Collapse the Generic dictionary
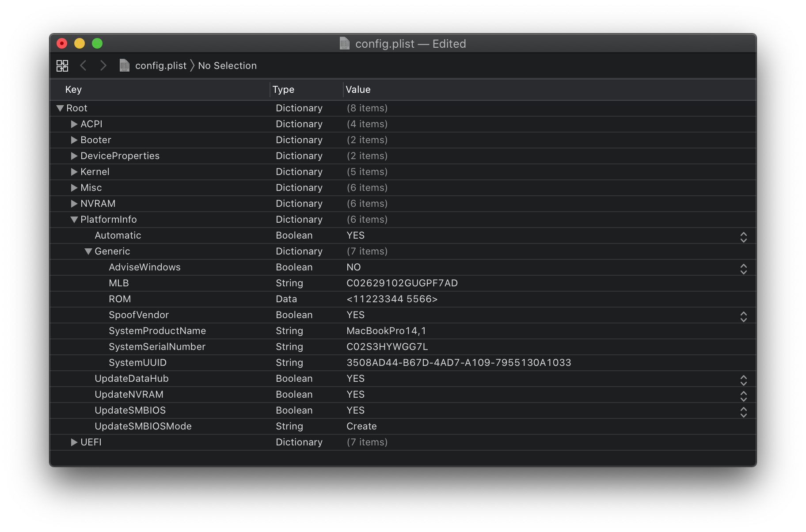The height and width of the screenshot is (532, 806). coord(88,251)
